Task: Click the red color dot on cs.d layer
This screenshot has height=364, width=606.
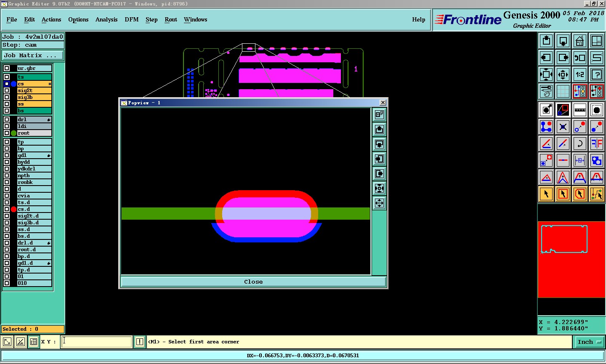Action: [14, 209]
